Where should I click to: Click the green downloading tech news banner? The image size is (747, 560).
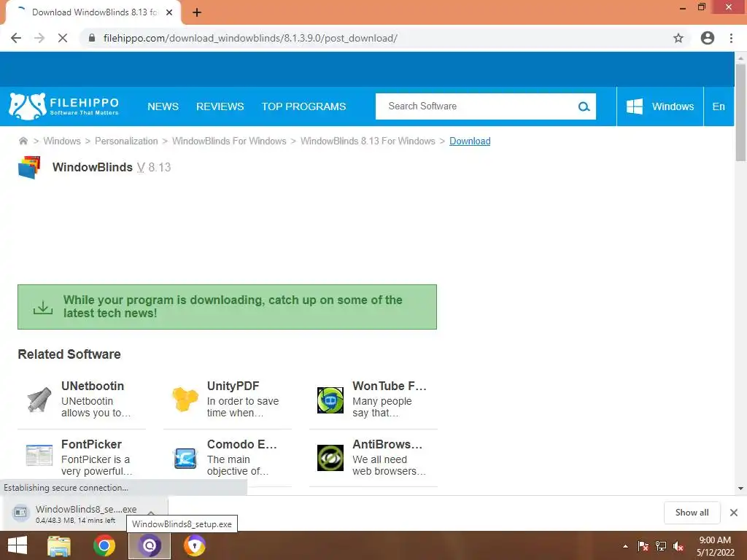coord(228,307)
